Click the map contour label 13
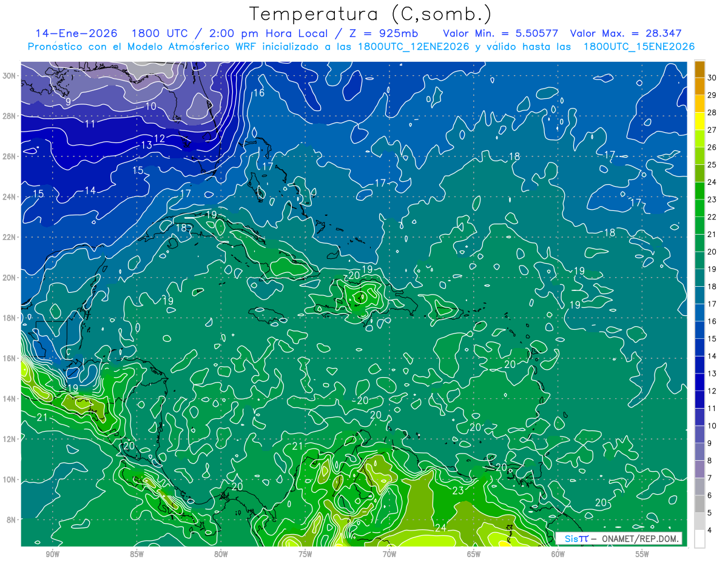The width and height of the screenshot is (728, 562). point(146,146)
